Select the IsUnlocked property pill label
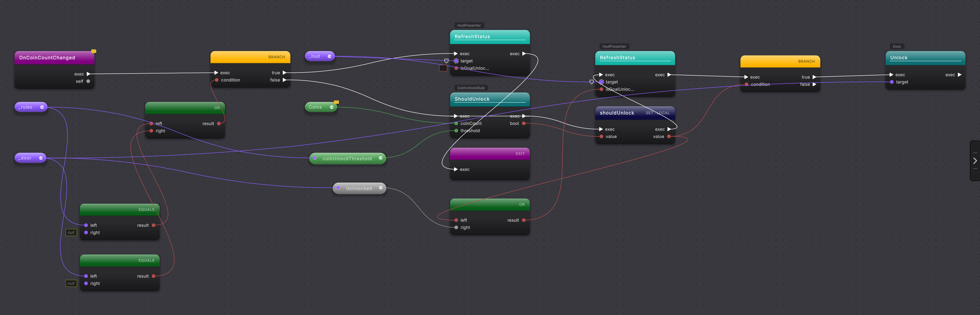The width and height of the screenshot is (980, 315). 359,188
